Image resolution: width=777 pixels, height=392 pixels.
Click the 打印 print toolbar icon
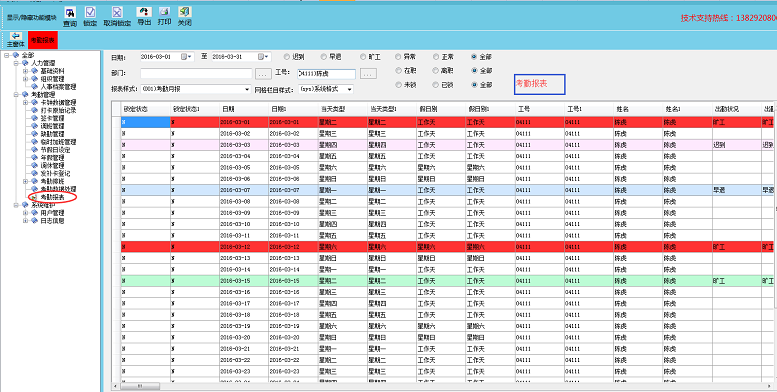165,11
